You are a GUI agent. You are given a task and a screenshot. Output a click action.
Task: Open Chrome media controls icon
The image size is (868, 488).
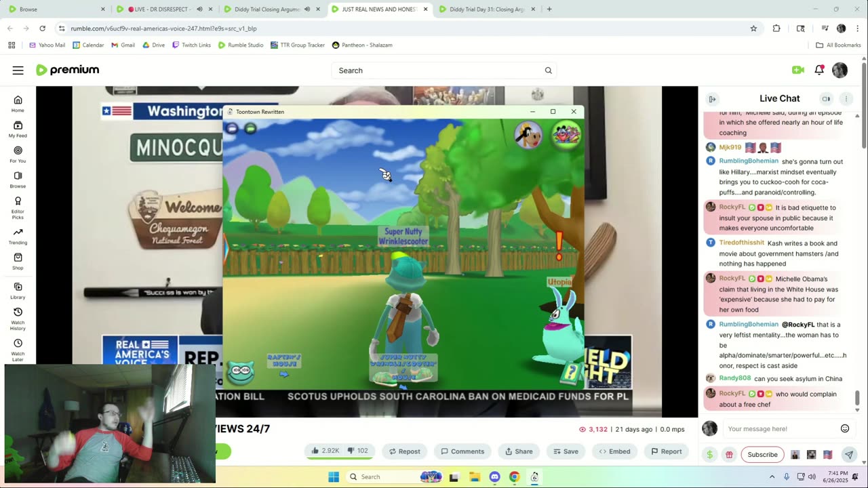(825, 28)
